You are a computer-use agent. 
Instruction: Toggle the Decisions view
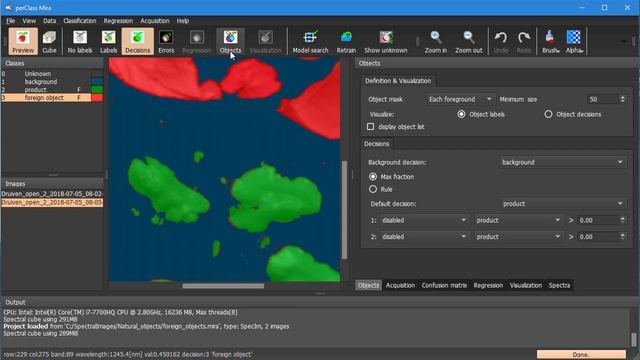tap(138, 41)
